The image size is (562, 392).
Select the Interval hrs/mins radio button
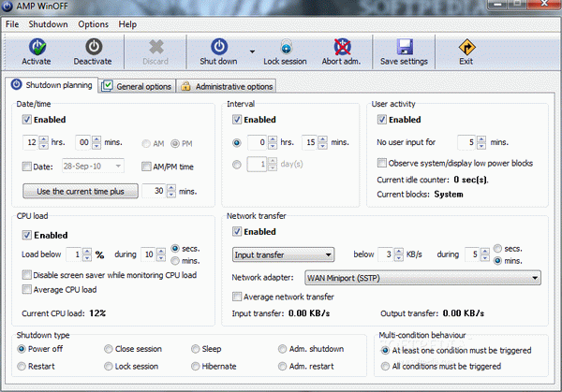tap(237, 143)
